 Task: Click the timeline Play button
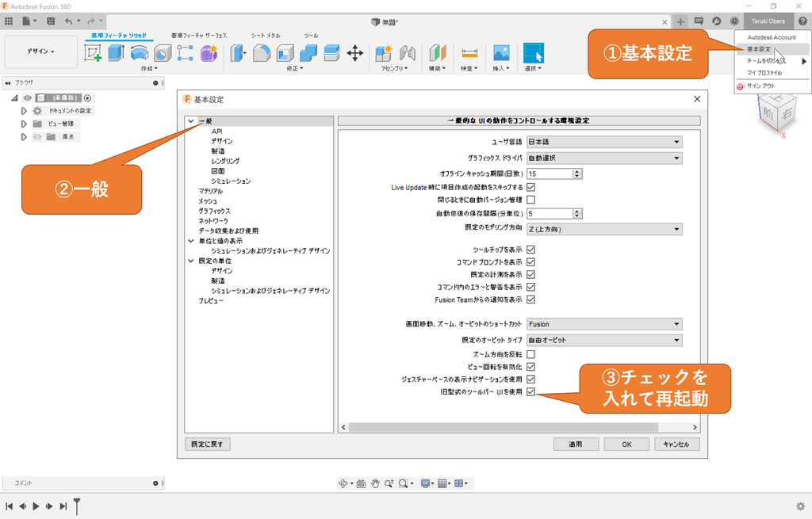[36, 506]
